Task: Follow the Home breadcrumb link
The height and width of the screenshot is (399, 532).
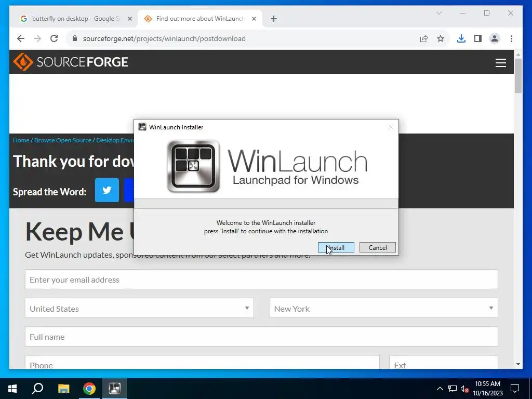Action: [x=21, y=140]
